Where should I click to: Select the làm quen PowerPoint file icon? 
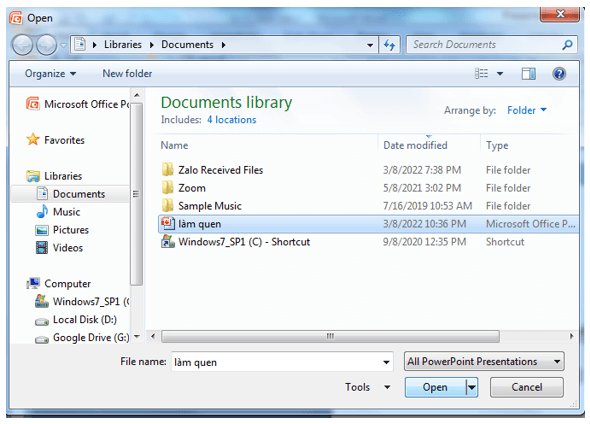click(167, 224)
